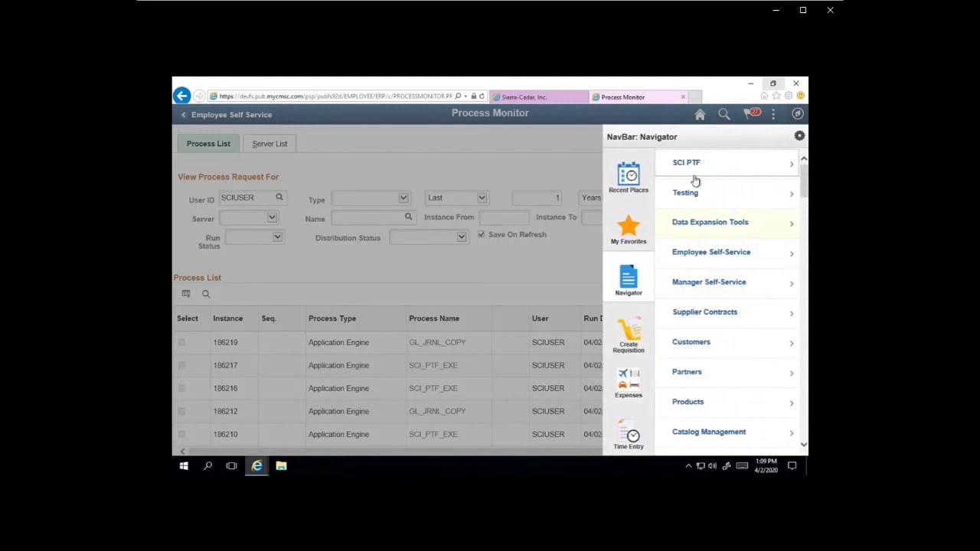Viewport: 980px width, 551px height.
Task: Close the Process Monitor browser tab
Action: pos(683,97)
